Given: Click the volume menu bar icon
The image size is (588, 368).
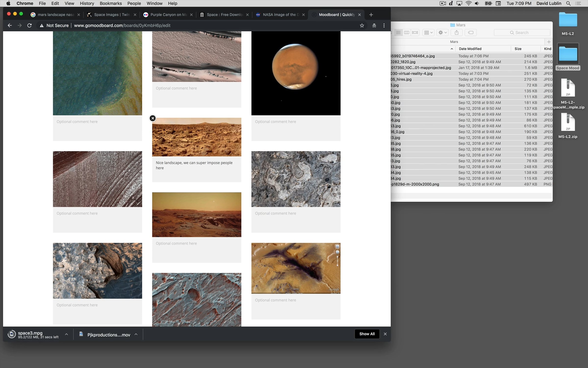Looking at the screenshot, I should (x=477, y=3).
